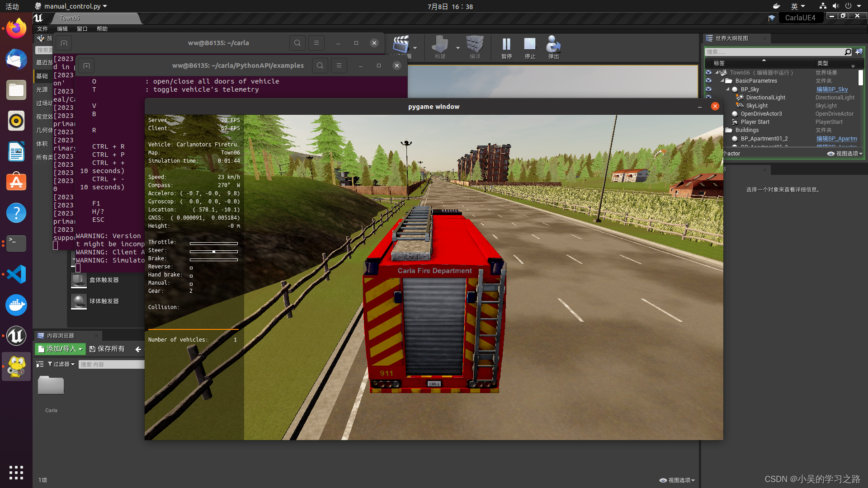The image size is (868, 488).
Task: Toggle the sources panel icon in Content Browser
Action: click(40, 364)
